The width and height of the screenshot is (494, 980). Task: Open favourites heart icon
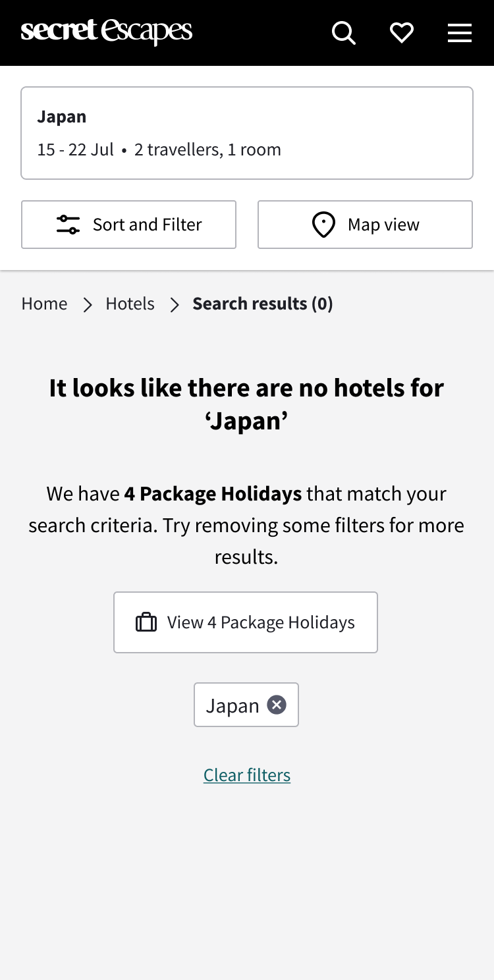pyautogui.click(x=402, y=32)
